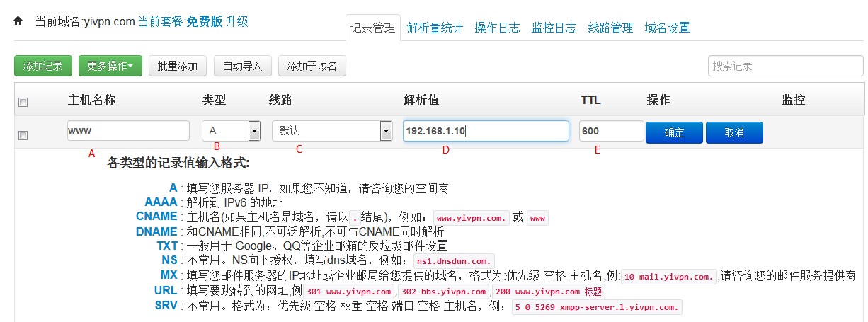Click the 各类型的记录值输入格式 heading
The height and width of the screenshot is (322, 868).
[x=178, y=164]
